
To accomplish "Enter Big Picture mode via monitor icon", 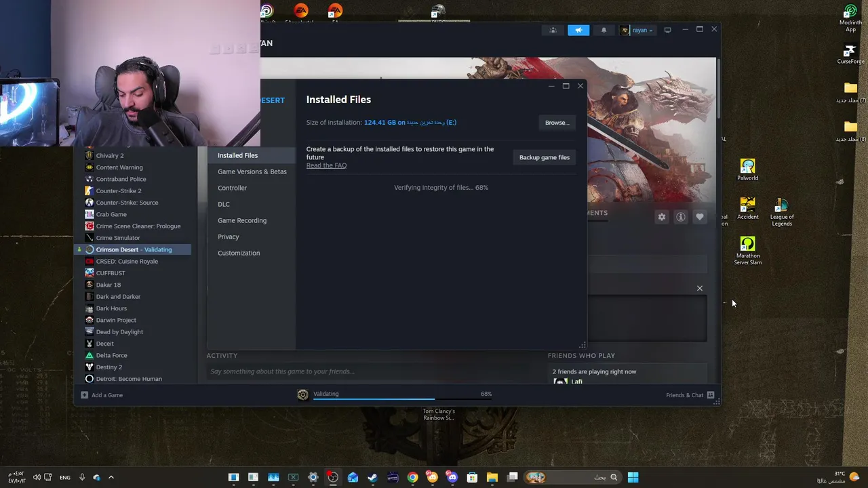I will [x=667, y=30].
